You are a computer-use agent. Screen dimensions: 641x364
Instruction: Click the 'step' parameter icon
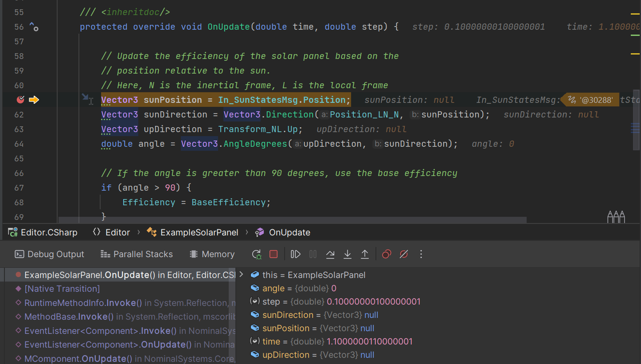pos(255,301)
